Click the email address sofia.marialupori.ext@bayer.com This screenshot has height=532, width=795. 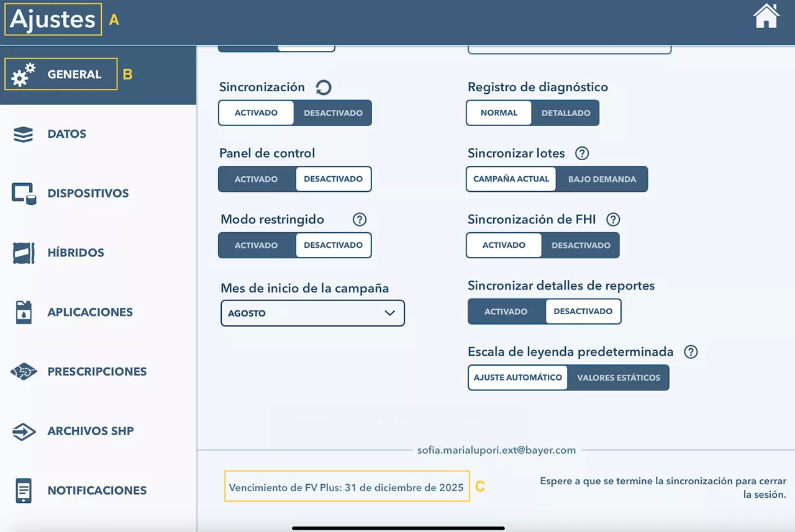point(496,450)
